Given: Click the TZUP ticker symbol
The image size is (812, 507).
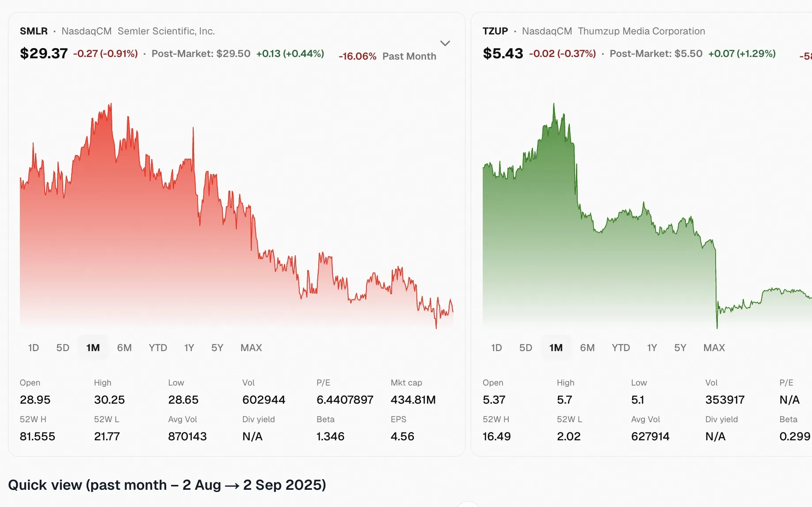Looking at the screenshot, I should [x=495, y=31].
